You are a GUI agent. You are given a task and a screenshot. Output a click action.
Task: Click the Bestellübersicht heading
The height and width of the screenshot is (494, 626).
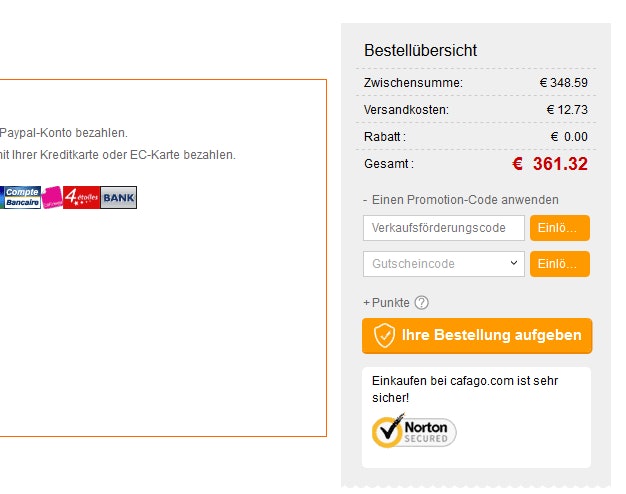pyautogui.click(x=420, y=50)
